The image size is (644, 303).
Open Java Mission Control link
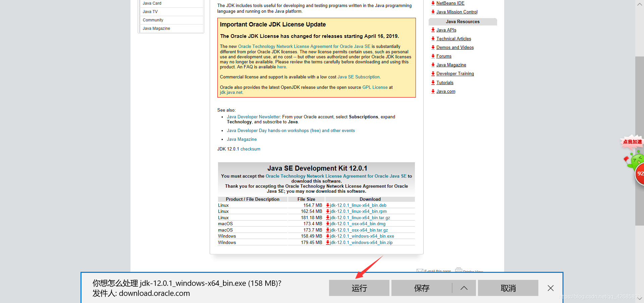click(457, 12)
